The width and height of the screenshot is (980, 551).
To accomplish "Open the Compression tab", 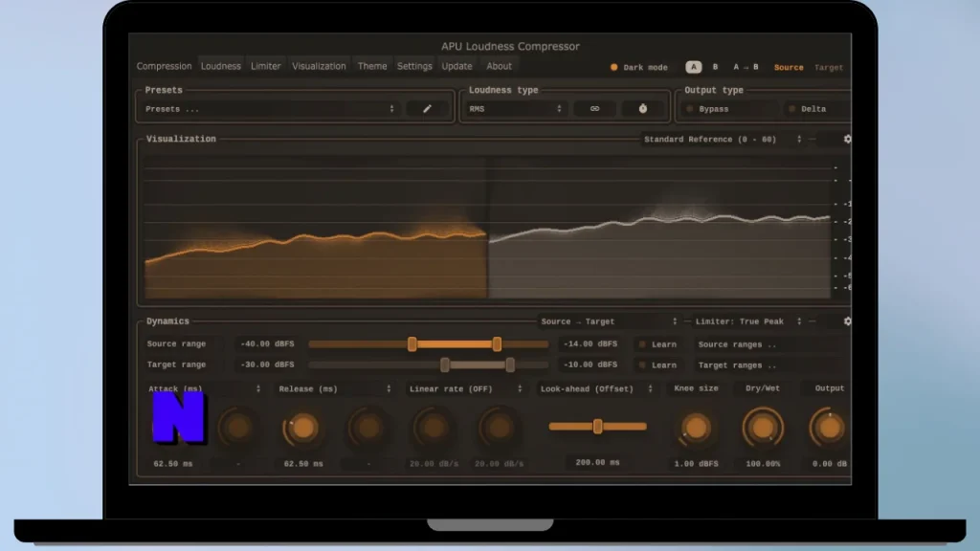I will pyautogui.click(x=164, y=66).
